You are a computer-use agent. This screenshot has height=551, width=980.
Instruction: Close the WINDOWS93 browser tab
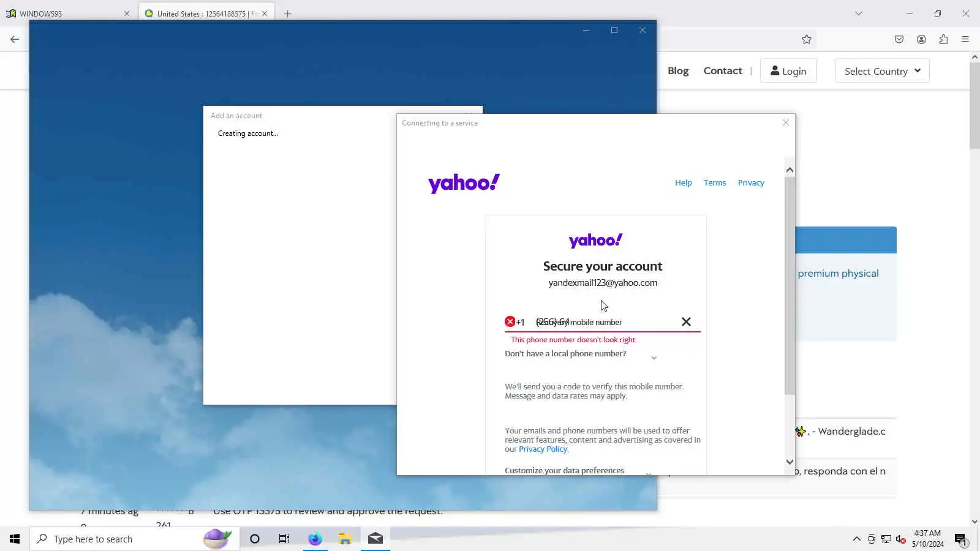[x=127, y=13]
